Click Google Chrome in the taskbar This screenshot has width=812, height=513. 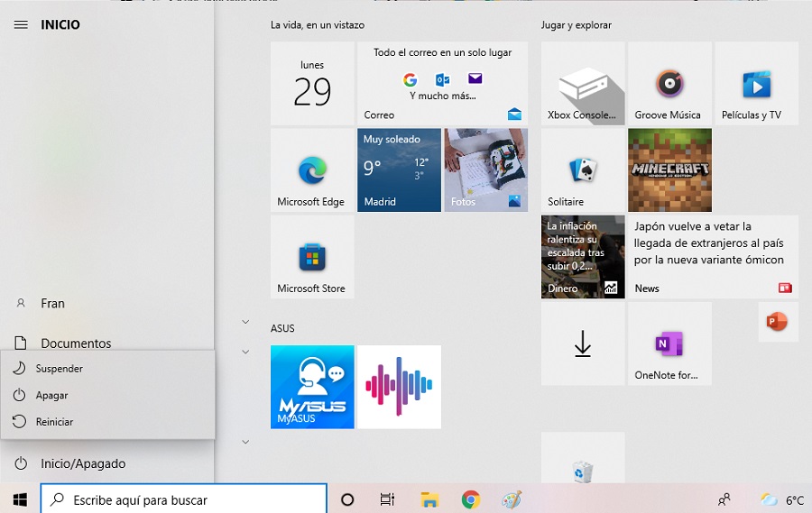470,499
